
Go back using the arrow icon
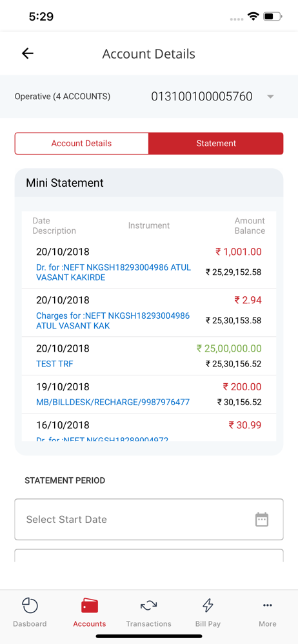28,53
